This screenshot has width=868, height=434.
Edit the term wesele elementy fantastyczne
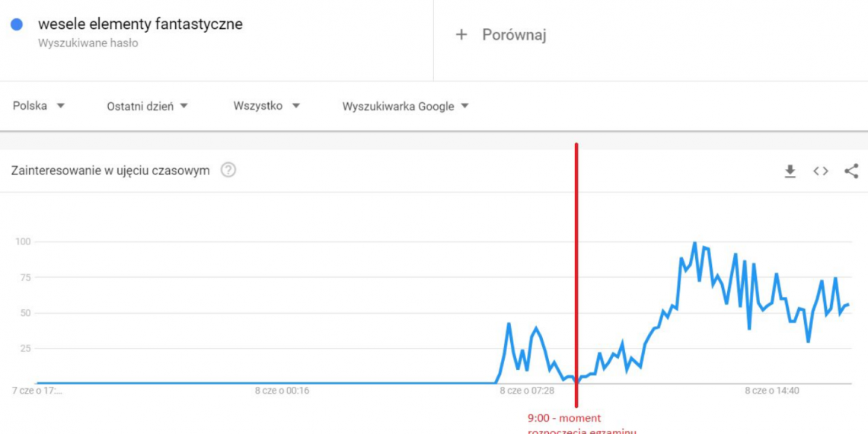click(x=140, y=24)
